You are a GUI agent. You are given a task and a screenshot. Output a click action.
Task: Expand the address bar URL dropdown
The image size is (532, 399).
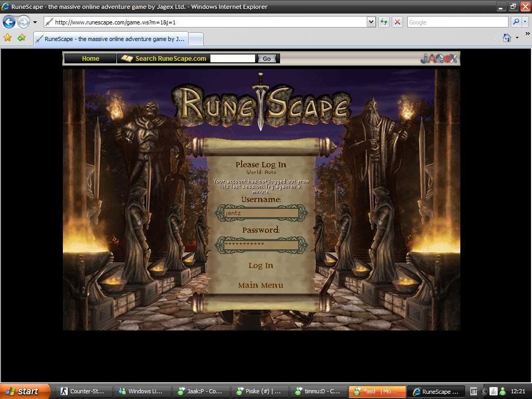click(371, 22)
